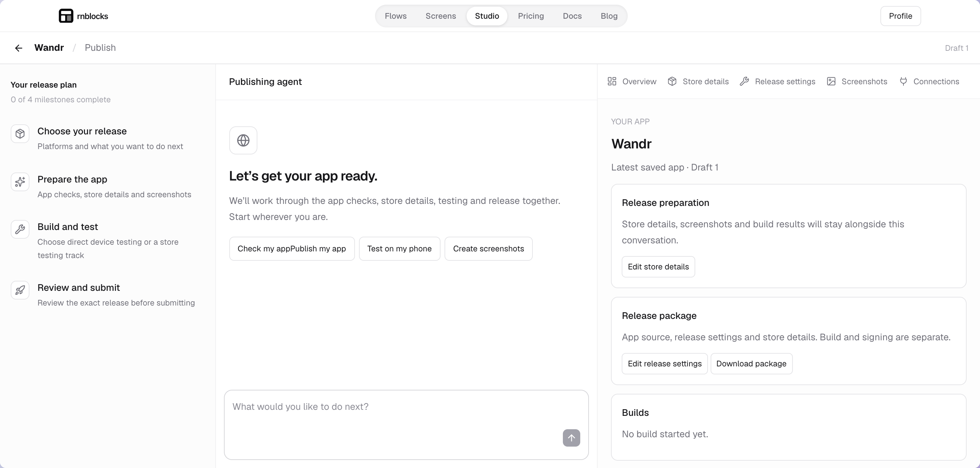Open the Flows nav item
Screen dimensions: 980x468
[x=396, y=16]
